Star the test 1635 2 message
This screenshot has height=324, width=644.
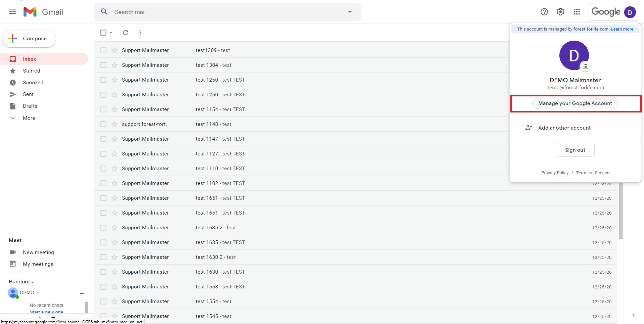click(114, 228)
